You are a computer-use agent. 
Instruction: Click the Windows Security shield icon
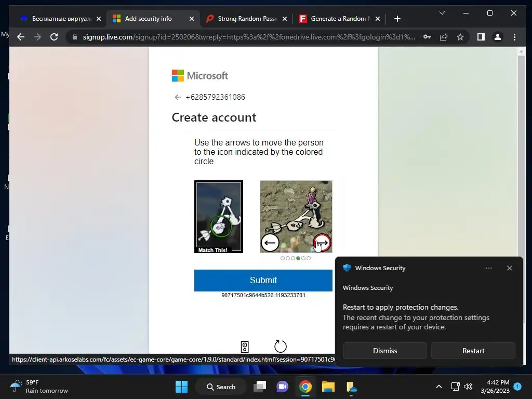coord(347,268)
